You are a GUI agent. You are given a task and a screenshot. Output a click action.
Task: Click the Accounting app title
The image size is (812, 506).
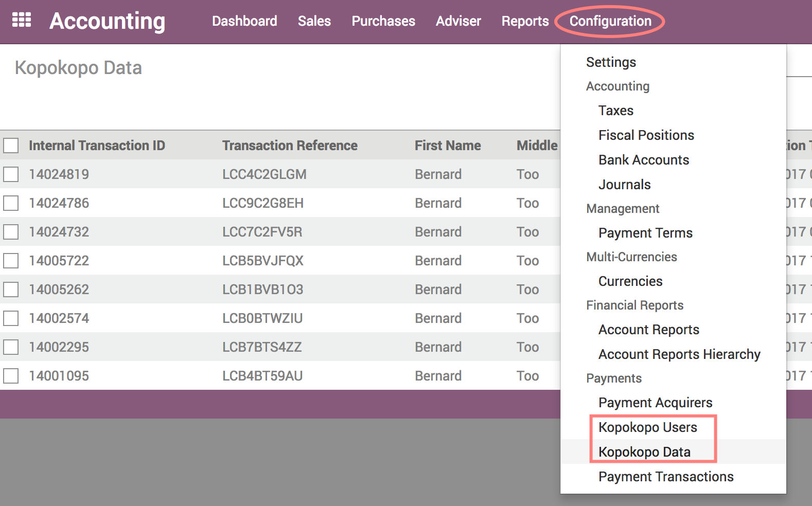tap(108, 22)
